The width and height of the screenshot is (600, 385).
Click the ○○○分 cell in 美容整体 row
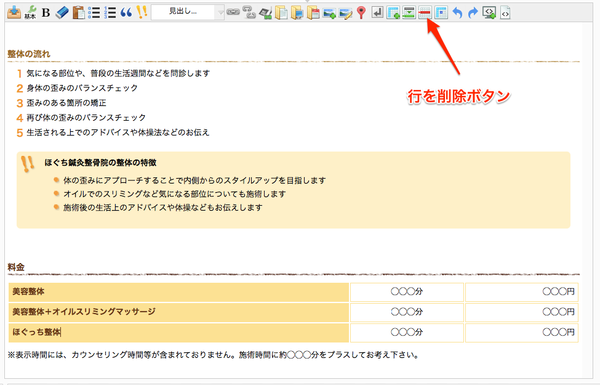click(407, 292)
